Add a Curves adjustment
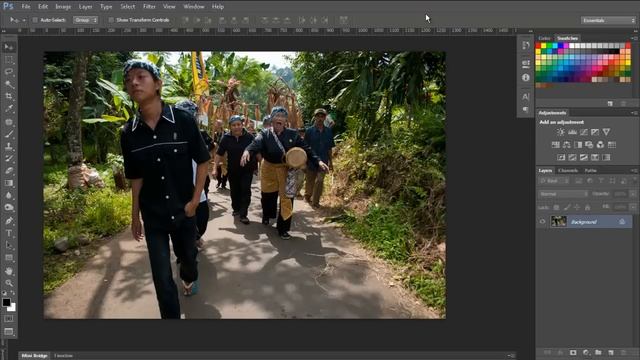This screenshot has height=360, width=640. point(584,132)
